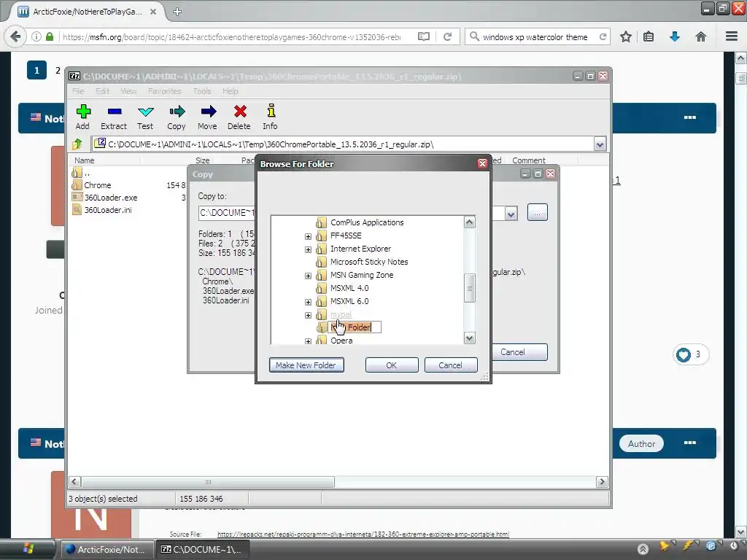Click the folder tree vertical scrollbar thumb
747x560 pixels.
click(x=469, y=287)
